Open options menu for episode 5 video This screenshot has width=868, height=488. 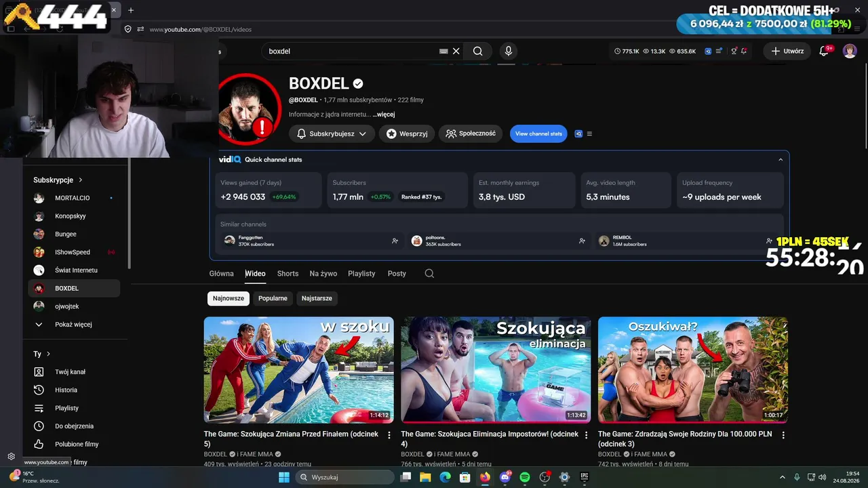389,435
